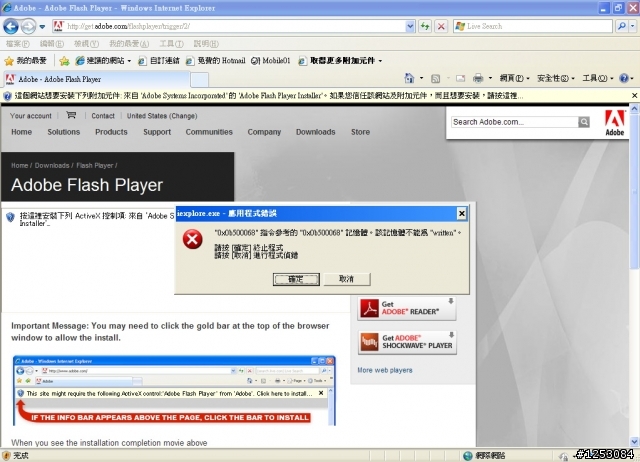Open the recent pages dropdown next to Forward
640x462 pixels.
click(x=42, y=27)
